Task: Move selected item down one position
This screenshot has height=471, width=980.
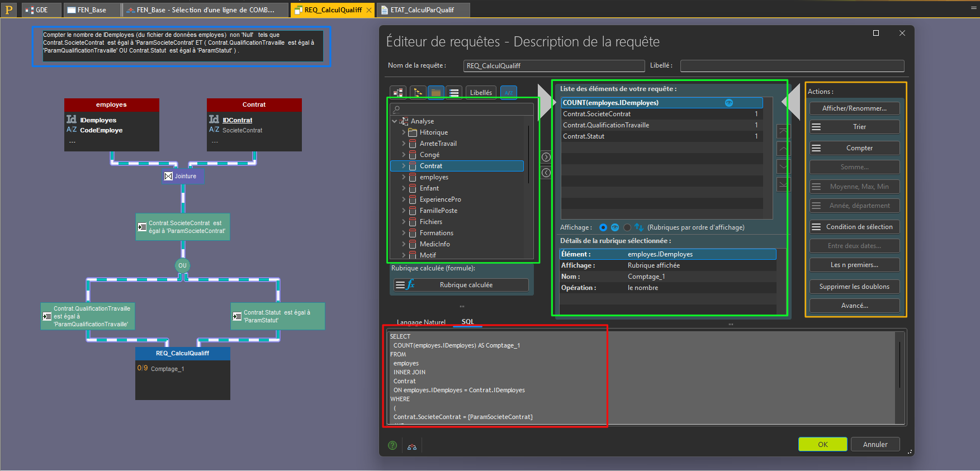Action: point(783,166)
